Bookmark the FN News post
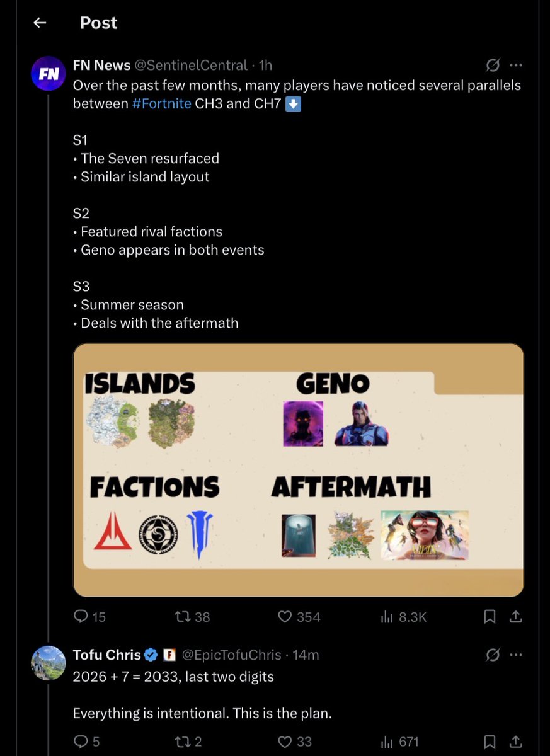The image size is (550, 756). click(x=490, y=617)
